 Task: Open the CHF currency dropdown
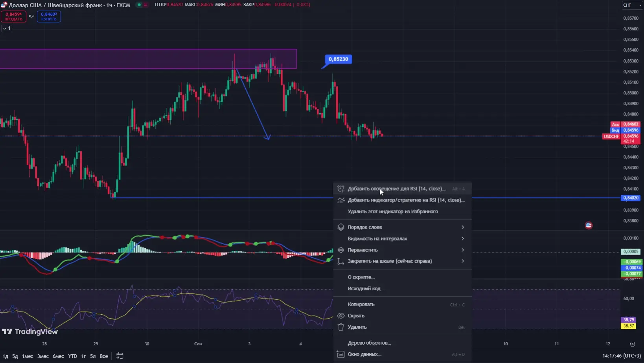(x=631, y=5)
